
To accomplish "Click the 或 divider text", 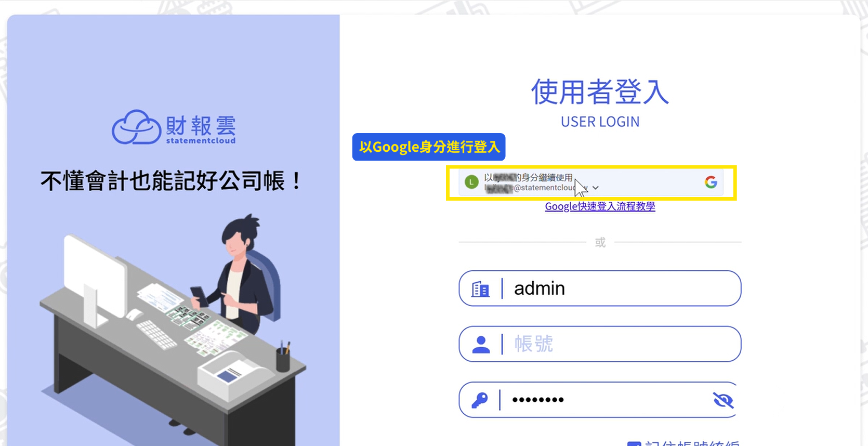I will [x=600, y=242].
